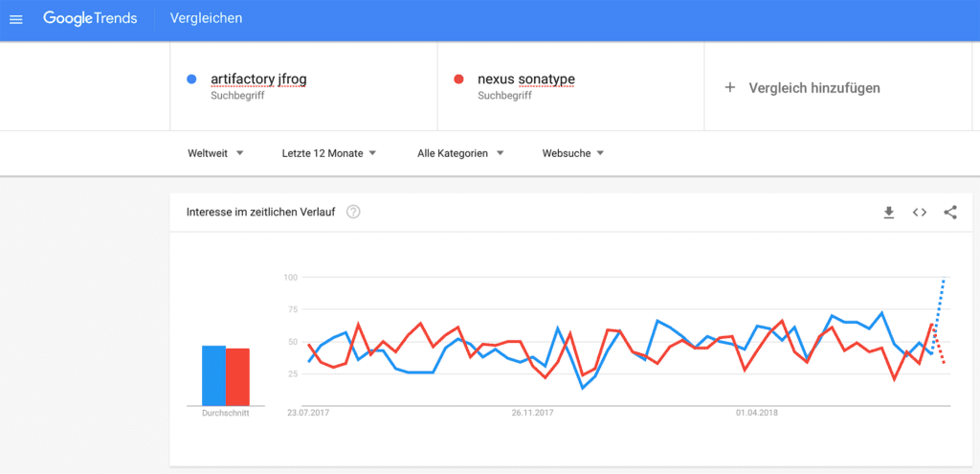Click the plus icon to add comparison
Image resolution: width=980 pixels, height=474 pixels.
click(x=730, y=87)
